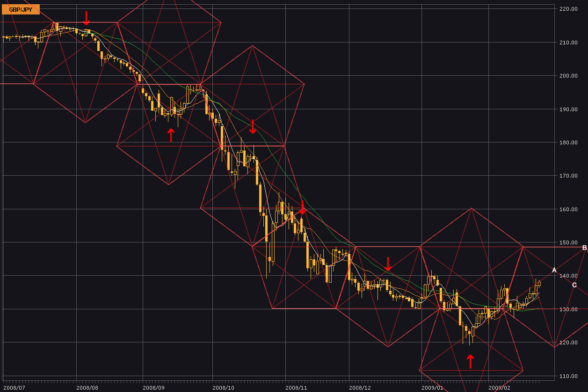Screen dimensions: 588x392
Task: Click the 2008/10 date axis label
Action: [x=223, y=387]
